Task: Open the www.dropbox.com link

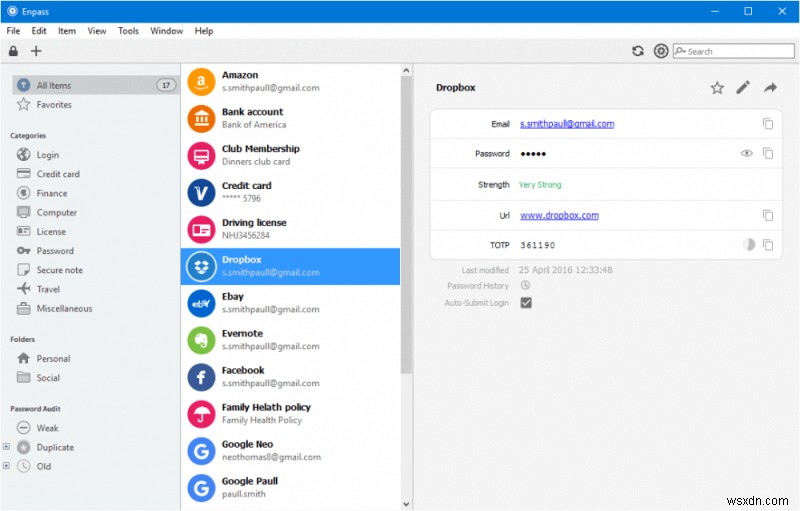Action: (x=559, y=215)
